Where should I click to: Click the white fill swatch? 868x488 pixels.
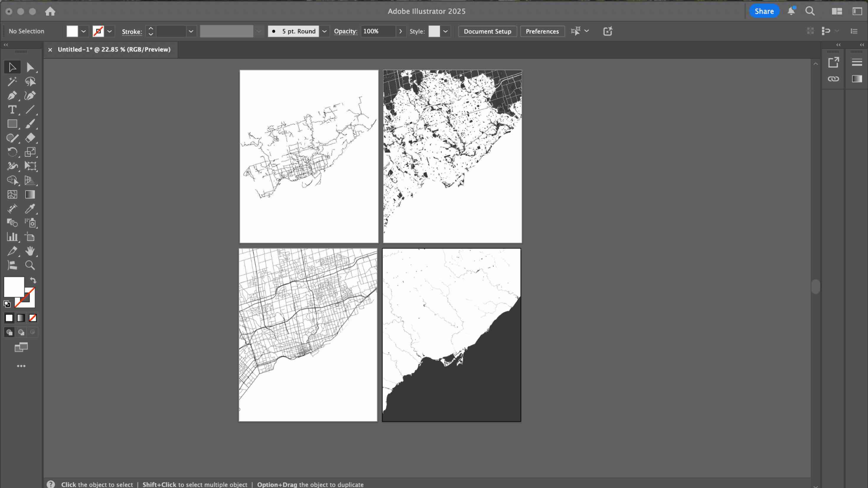14,286
